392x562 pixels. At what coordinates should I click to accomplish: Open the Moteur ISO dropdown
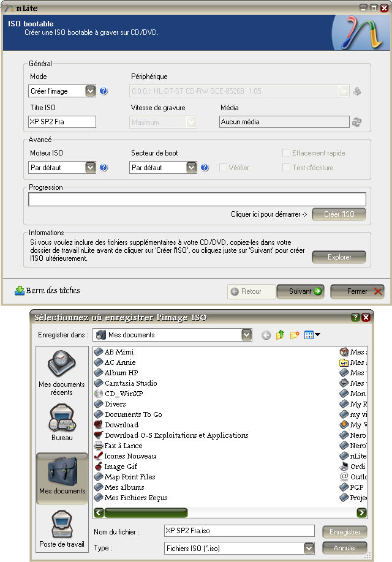coord(91,167)
